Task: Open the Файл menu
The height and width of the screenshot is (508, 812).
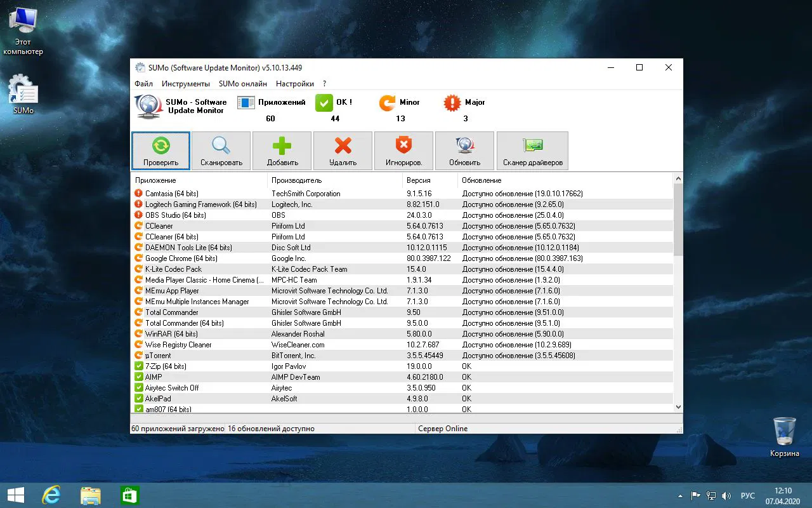Action: [x=143, y=84]
